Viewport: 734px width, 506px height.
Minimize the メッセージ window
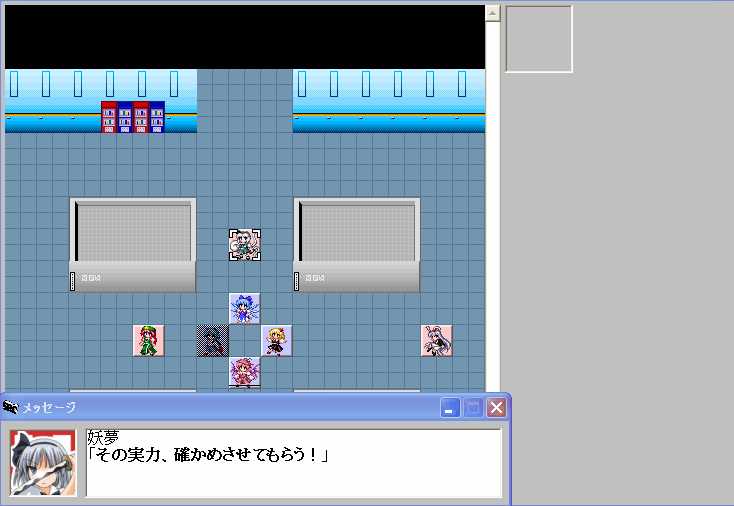click(x=450, y=408)
